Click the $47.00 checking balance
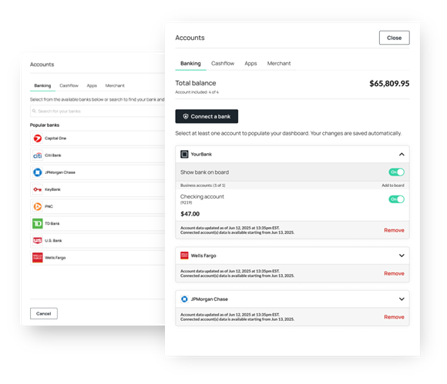Screen dimensions: 447x384 (190, 214)
